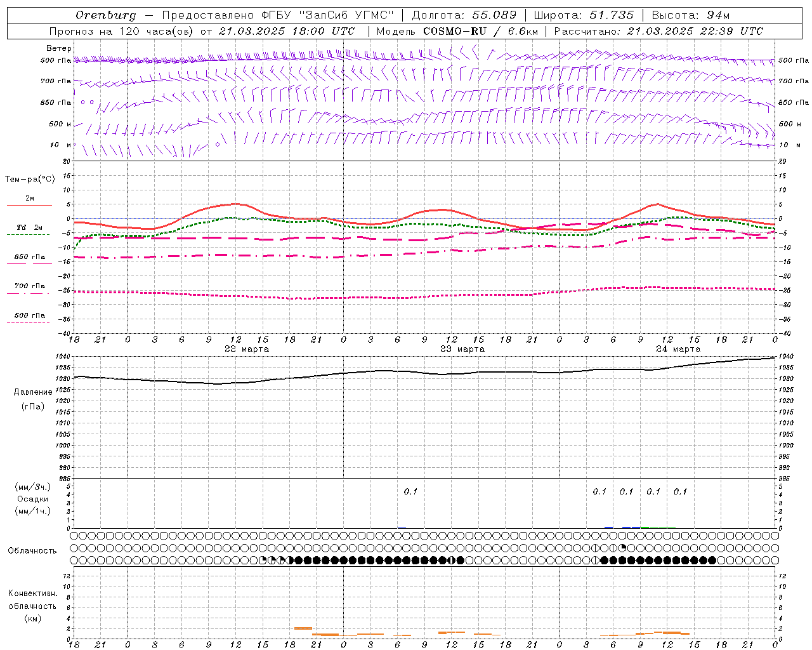Viewport: 812px width, 650px height.
Task: Click the Конвективн. label
Action: [x=32, y=594]
